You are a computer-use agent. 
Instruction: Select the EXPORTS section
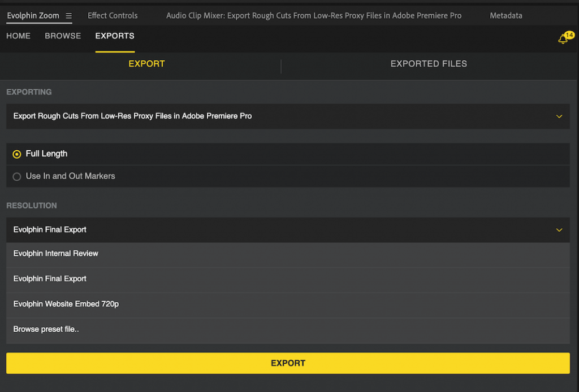tap(114, 36)
